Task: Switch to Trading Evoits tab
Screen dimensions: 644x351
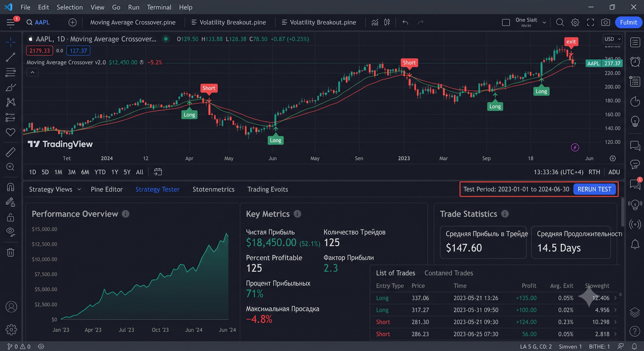Action: click(x=268, y=189)
